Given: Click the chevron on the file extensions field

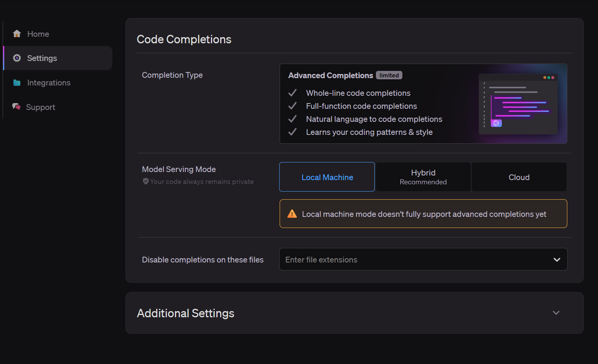Looking at the screenshot, I should pos(557,259).
